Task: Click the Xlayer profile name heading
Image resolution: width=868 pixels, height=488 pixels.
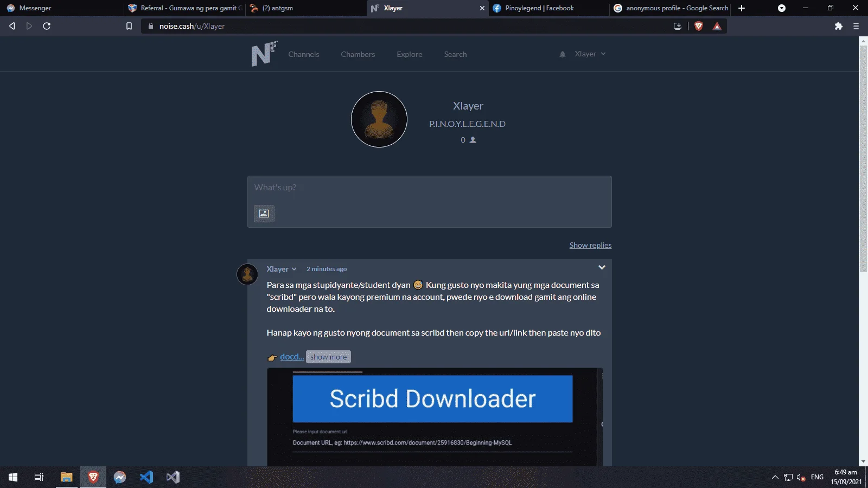Action: click(x=468, y=106)
